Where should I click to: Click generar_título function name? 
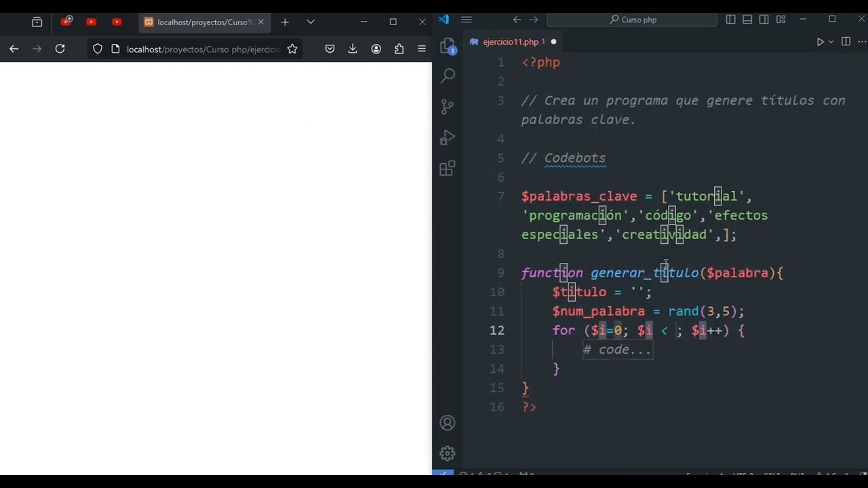pyautogui.click(x=644, y=273)
